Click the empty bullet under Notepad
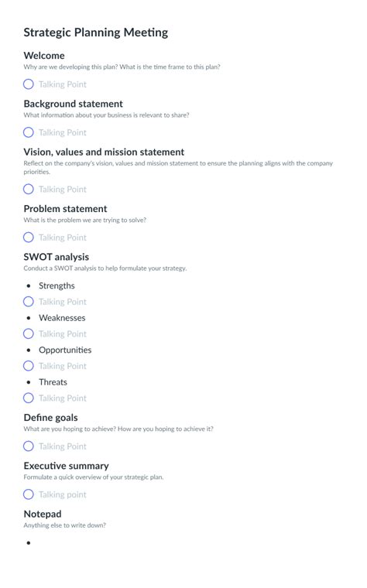The image size is (367, 588). 29,543
